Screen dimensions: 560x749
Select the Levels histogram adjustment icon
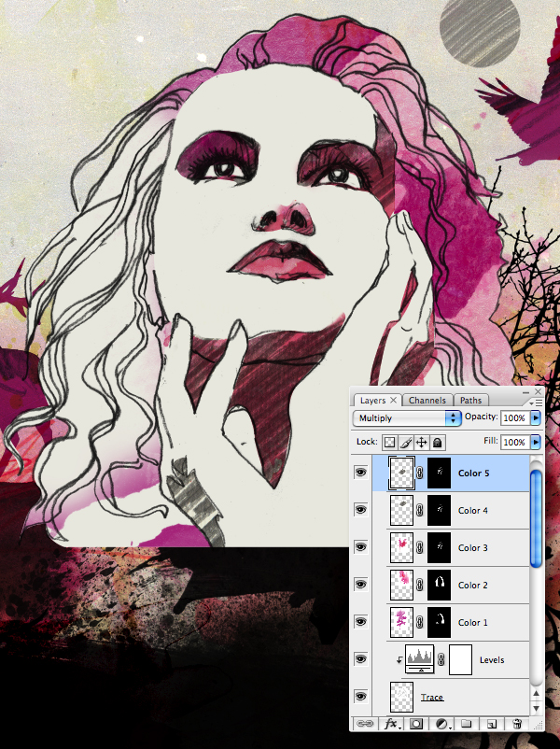(420, 659)
